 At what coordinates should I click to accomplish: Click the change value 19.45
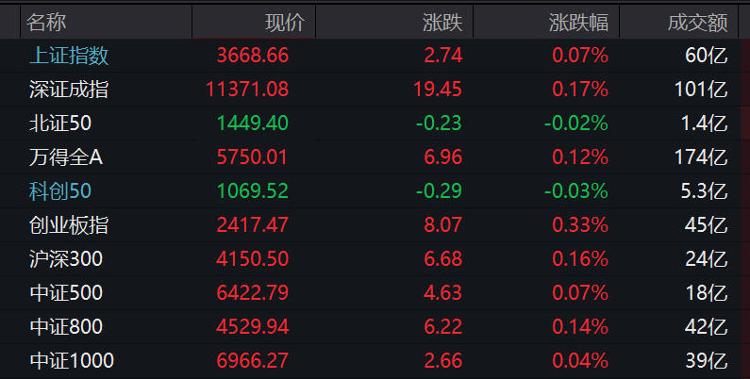[x=438, y=89]
